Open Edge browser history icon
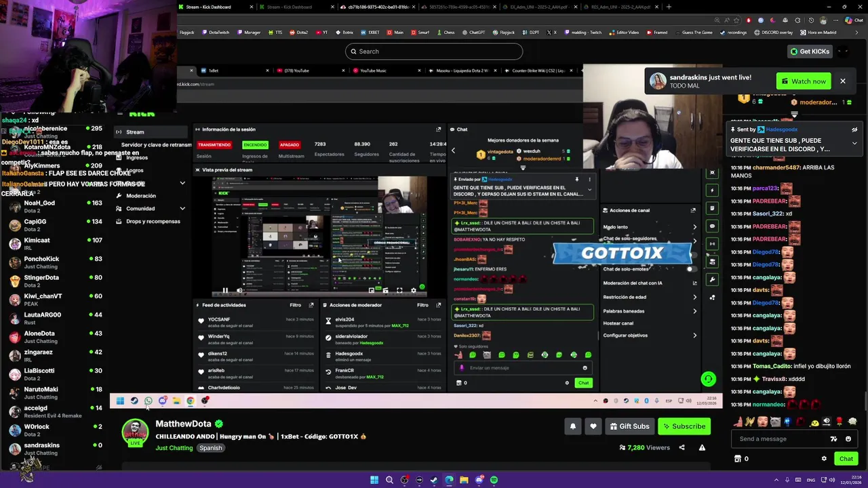 [810, 20]
